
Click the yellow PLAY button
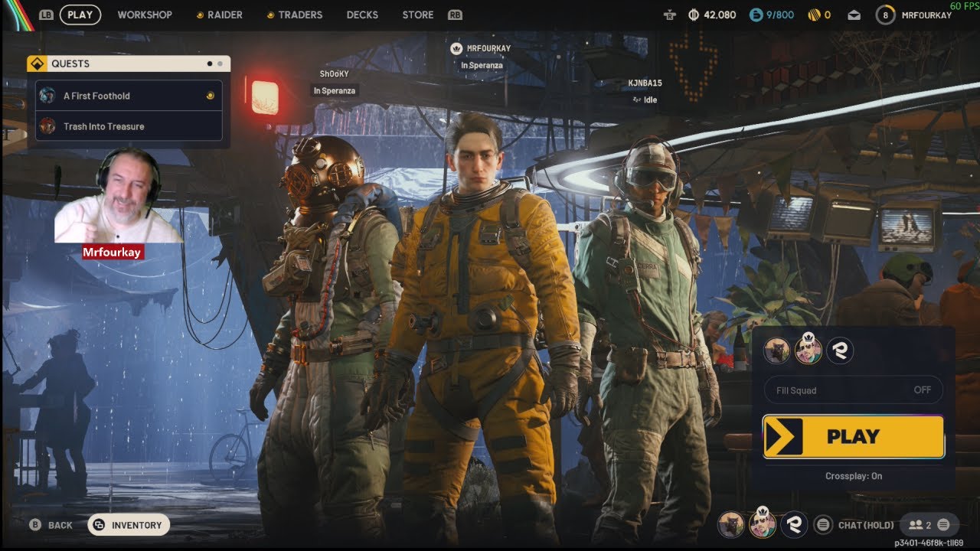point(854,437)
